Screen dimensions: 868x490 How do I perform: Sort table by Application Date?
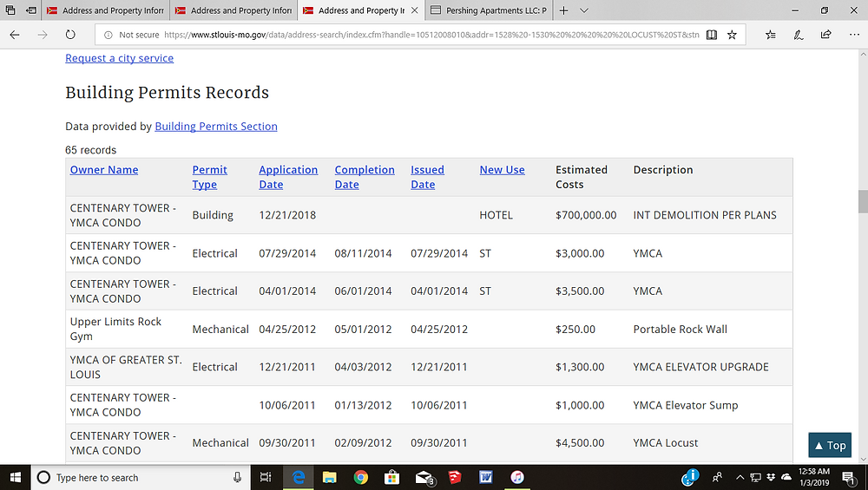tap(288, 177)
